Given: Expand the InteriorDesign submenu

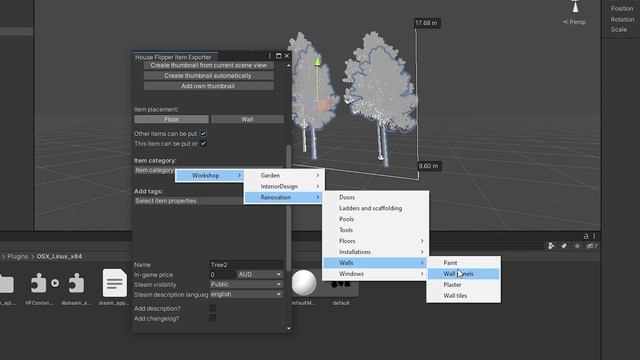Looking at the screenshot, I should (x=284, y=187).
